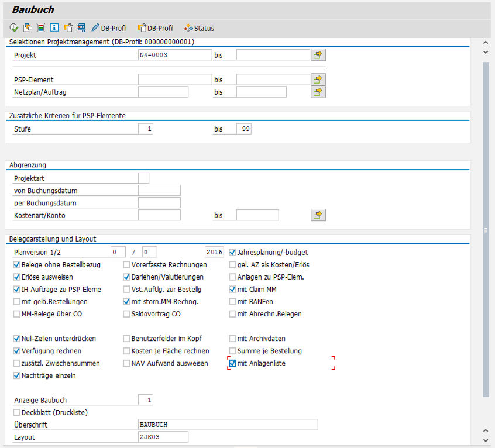Screen dimensions: 495x448
Task: Click the pencil DB-Profil edit button
Action: [109, 28]
